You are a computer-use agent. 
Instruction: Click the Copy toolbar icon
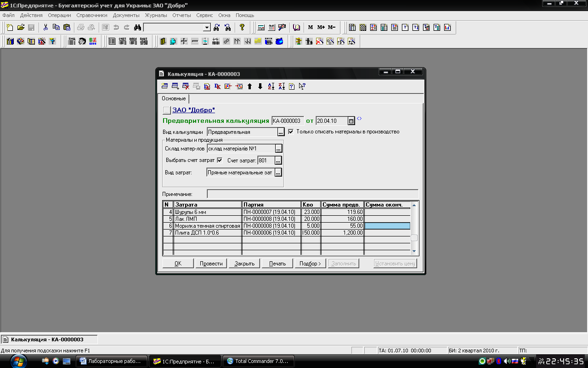pyautogui.click(x=56, y=27)
